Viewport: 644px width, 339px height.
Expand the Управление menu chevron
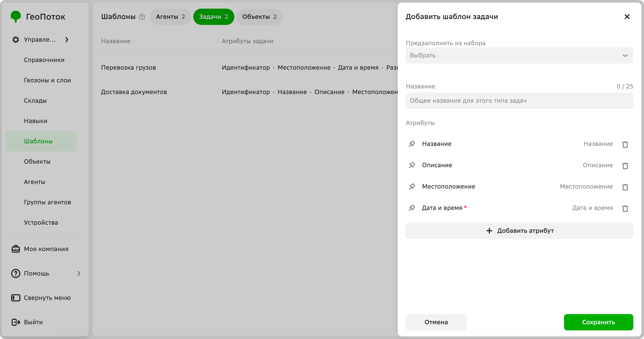[x=67, y=39]
